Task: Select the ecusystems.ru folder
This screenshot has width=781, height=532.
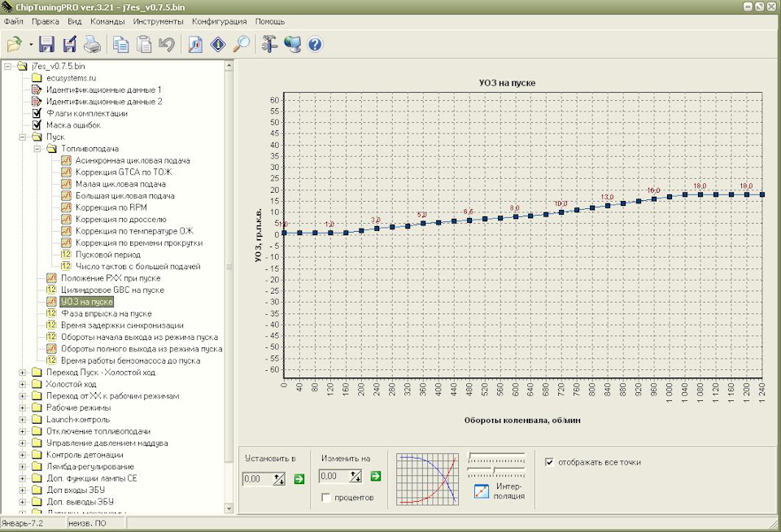Action: tap(71, 78)
